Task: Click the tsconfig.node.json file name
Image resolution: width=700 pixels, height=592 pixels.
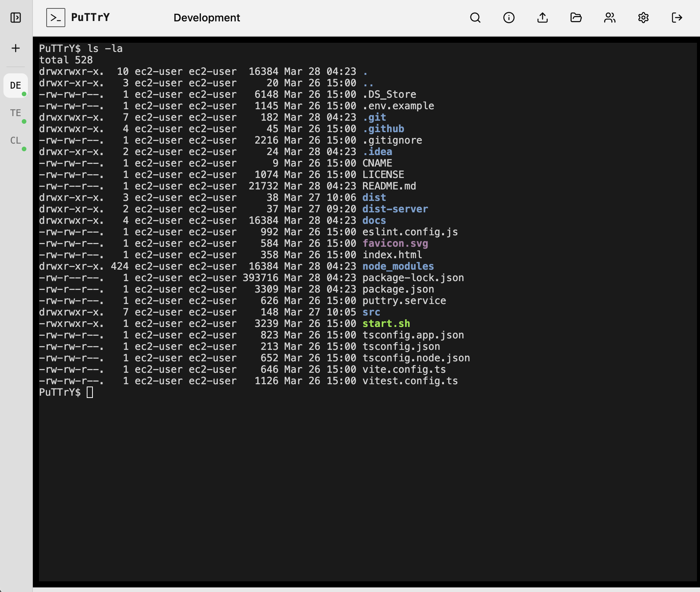Action: (x=416, y=358)
